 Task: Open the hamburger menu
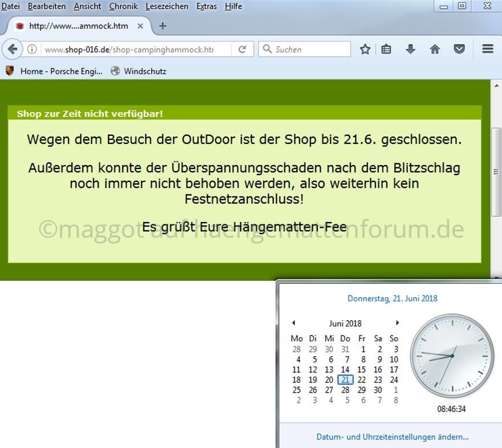point(488,50)
